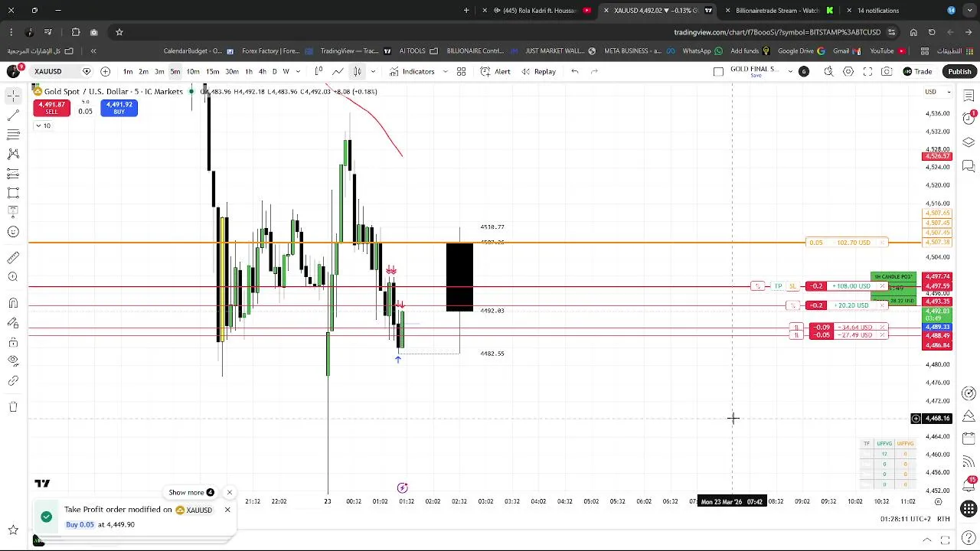The image size is (980, 551).
Task: Select the 3m timeframe
Action: pos(159,71)
